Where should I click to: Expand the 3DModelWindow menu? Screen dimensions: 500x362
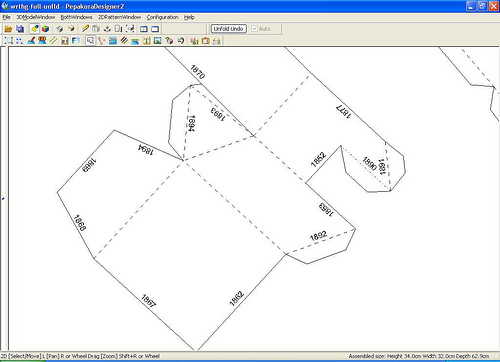pos(36,17)
